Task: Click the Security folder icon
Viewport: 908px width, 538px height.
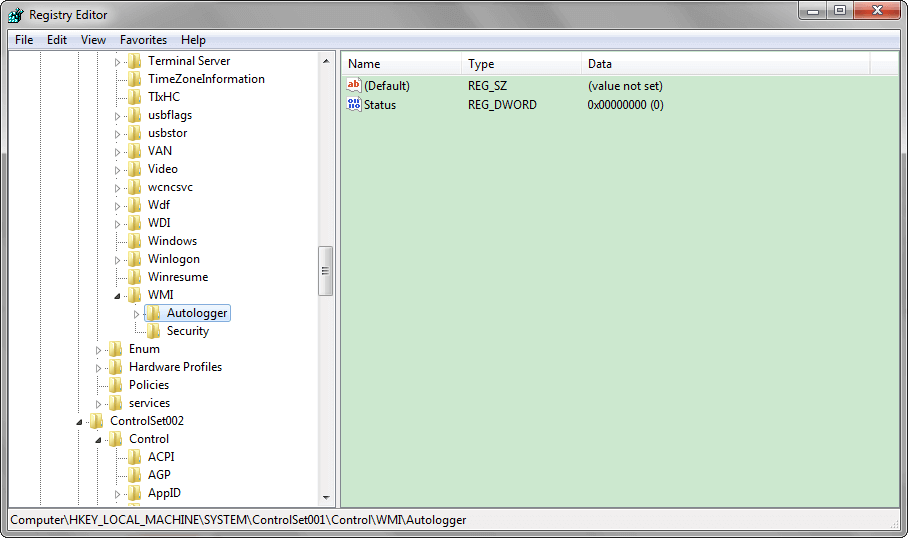Action: 154,331
